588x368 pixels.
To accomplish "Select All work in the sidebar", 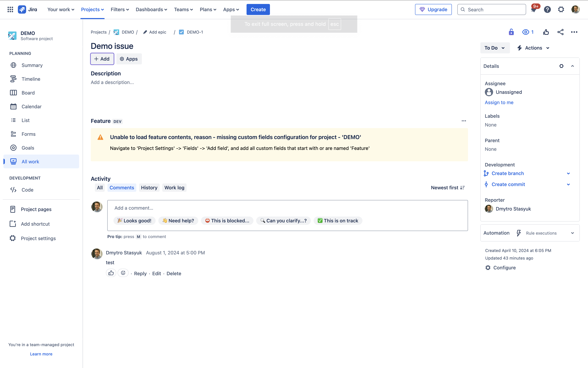I will (x=41, y=161).
